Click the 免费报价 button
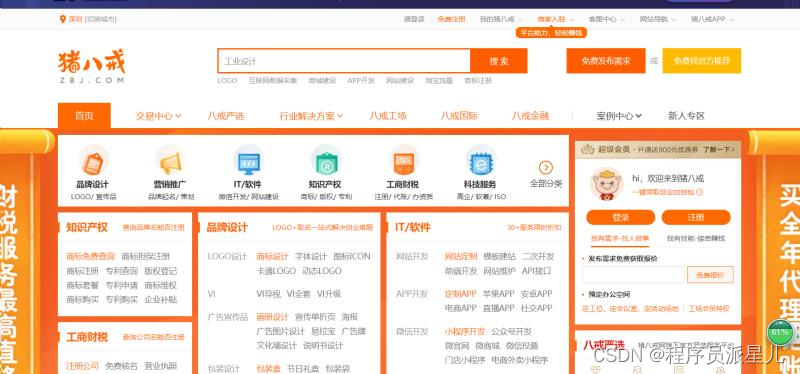The width and height of the screenshot is (800, 374). [x=710, y=275]
